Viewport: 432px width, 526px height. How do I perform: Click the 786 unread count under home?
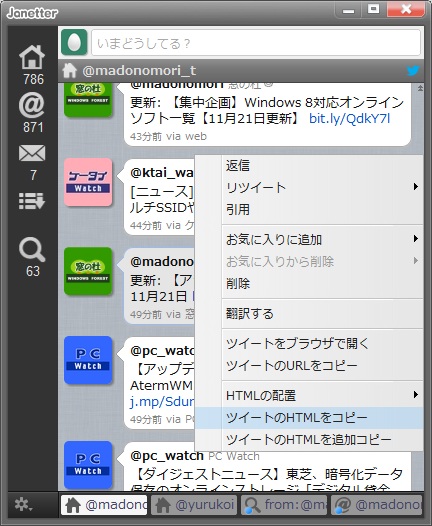click(33, 79)
